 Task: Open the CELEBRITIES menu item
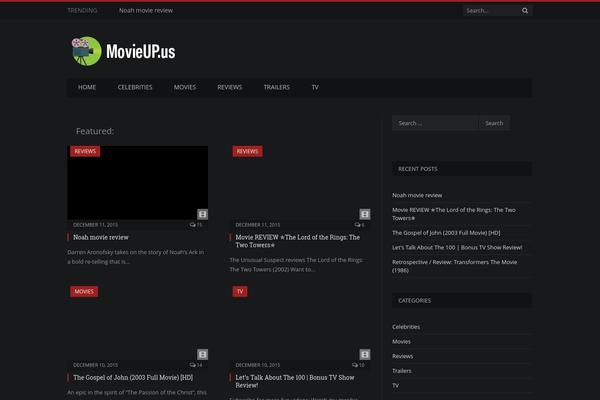(x=135, y=87)
